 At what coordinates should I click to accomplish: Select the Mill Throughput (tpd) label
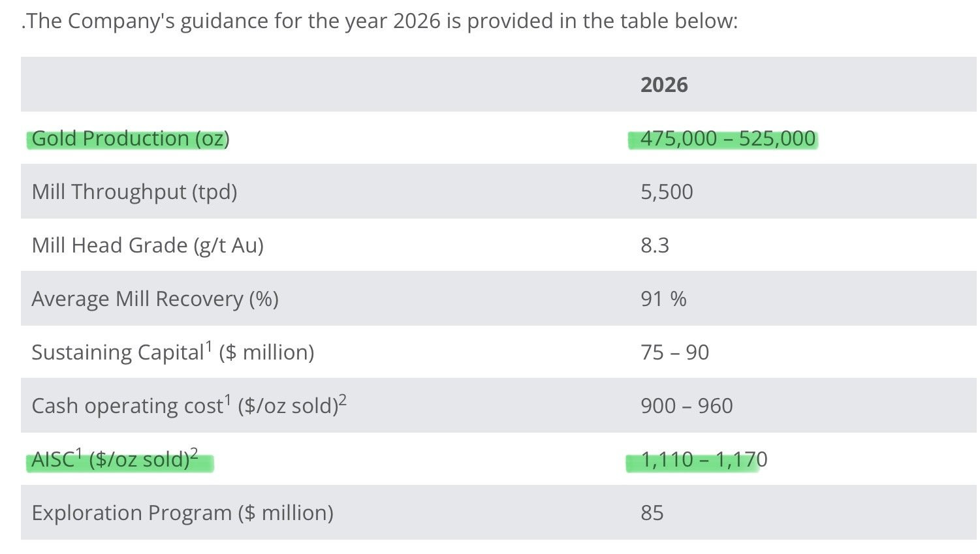pyautogui.click(x=134, y=192)
